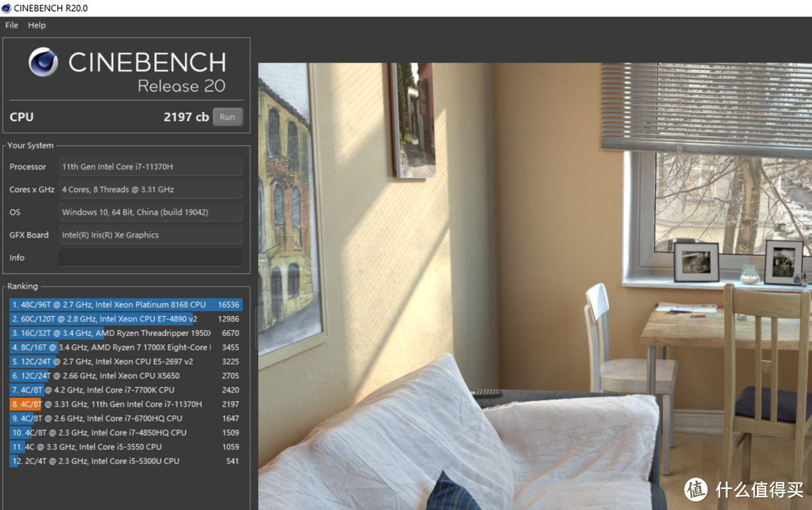Click the rendered room scene image
The height and width of the screenshot is (510, 812).
tap(535, 286)
